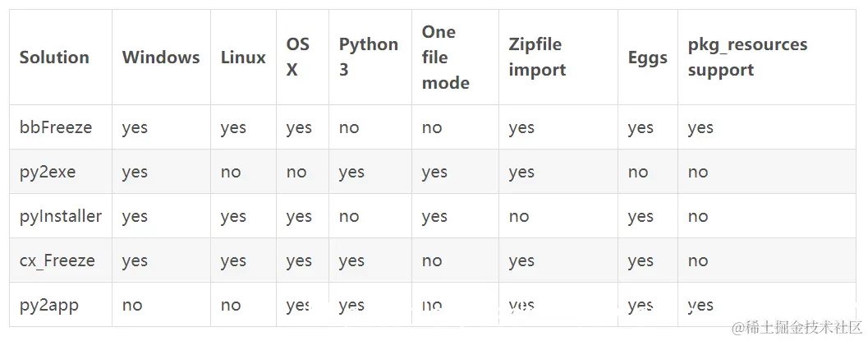The height and width of the screenshot is (341, 868).
Task: Click the Eggs column header
Action: point(648,58)
